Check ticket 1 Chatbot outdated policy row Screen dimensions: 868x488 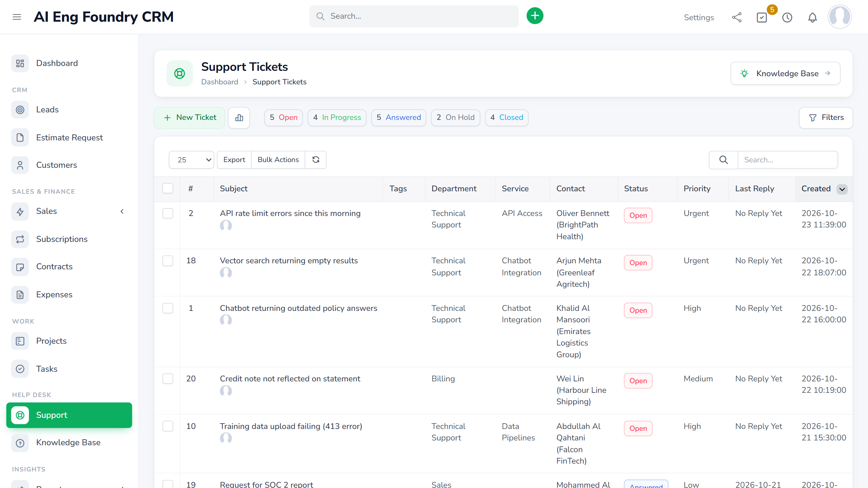coord(168,308)
